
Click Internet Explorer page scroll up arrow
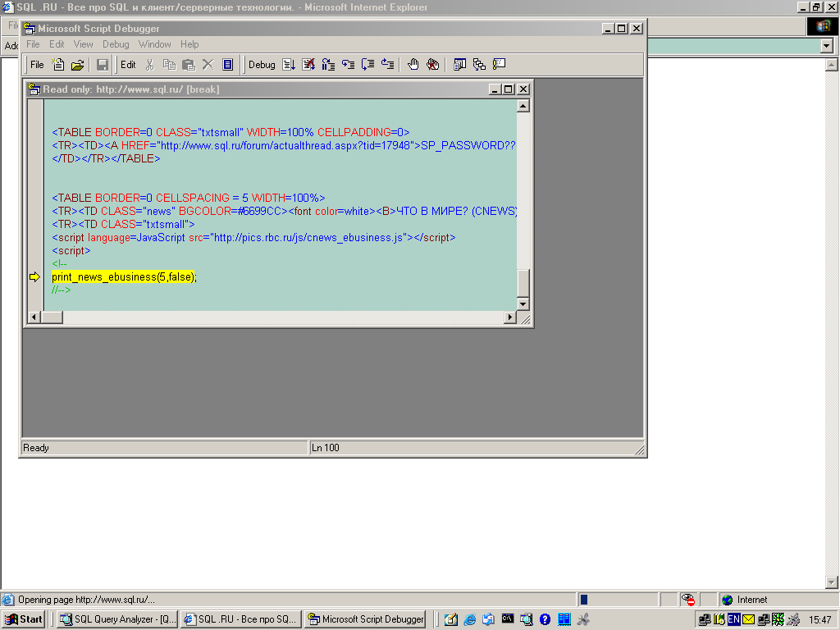click(x=832, y=65)
